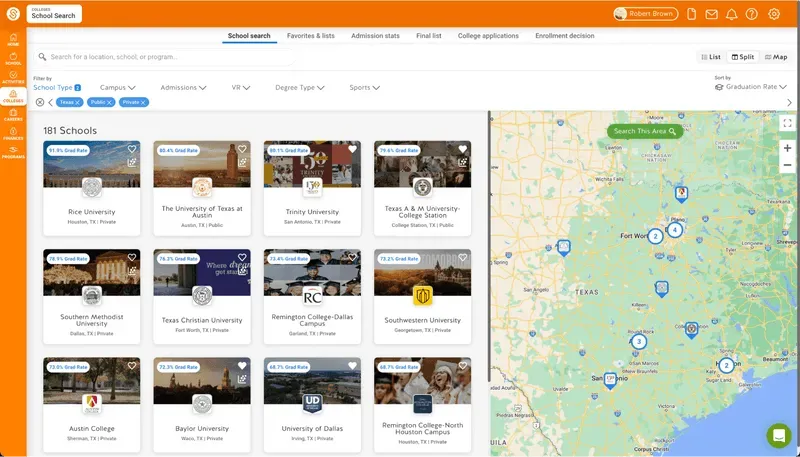Open Finances section in sidebar
The height and width of the screenshot is (457, 800).
point(13,134)
